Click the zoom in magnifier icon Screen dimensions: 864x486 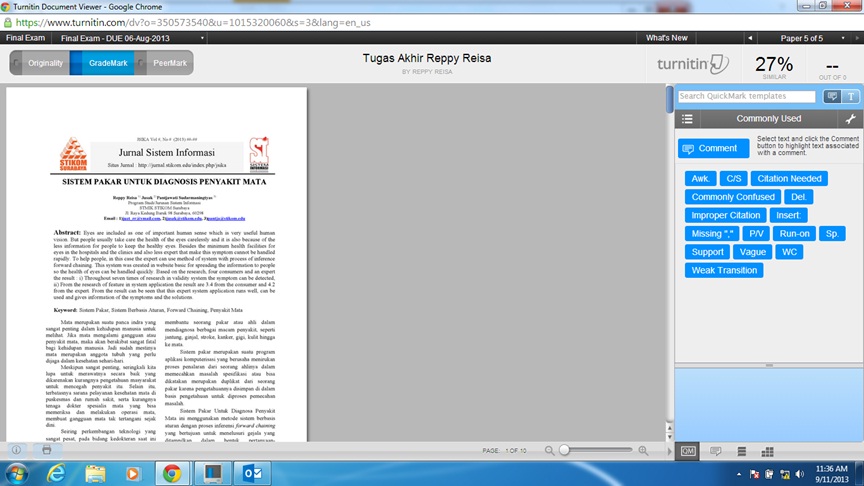(643, 451)
